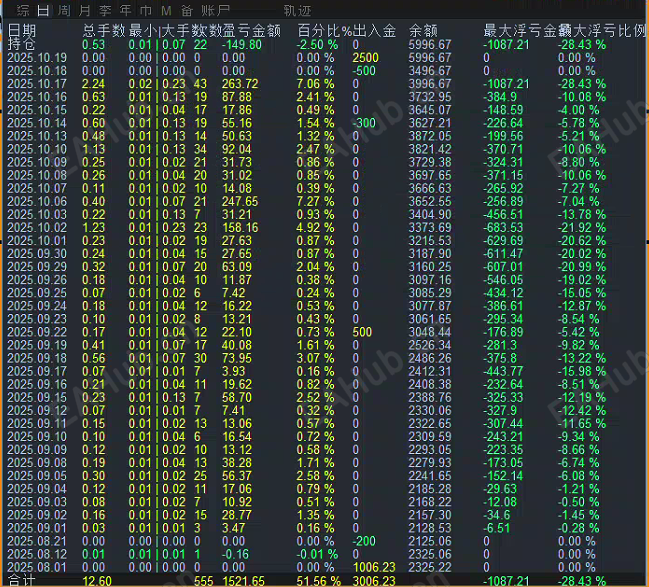Click the 持仓 profit value -149.80
Image resolution: width=649 pixels, height=587 pixels.
242,45
